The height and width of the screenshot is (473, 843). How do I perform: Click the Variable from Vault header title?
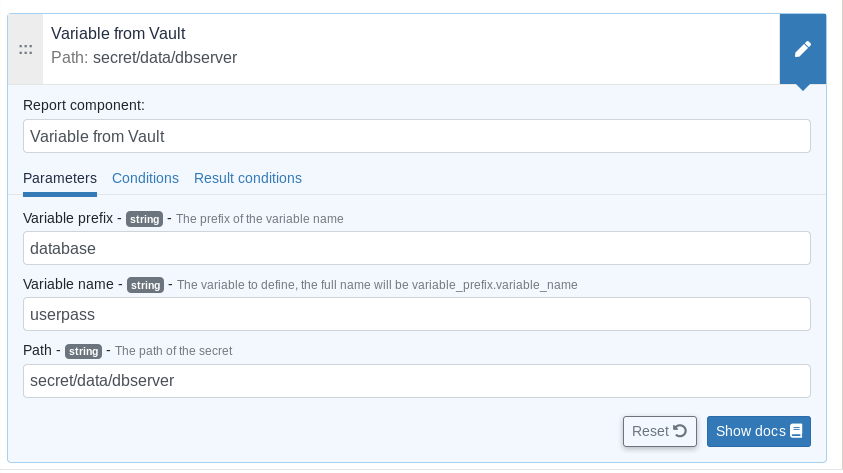118,33
